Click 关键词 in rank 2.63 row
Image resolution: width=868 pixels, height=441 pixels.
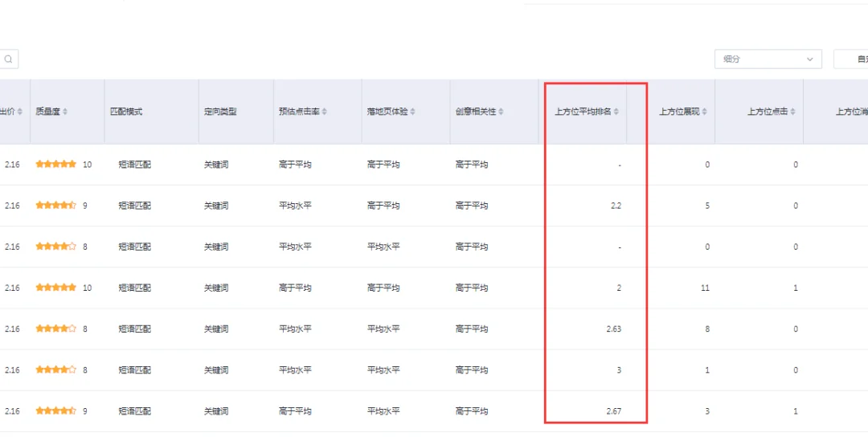click(216, 329)
